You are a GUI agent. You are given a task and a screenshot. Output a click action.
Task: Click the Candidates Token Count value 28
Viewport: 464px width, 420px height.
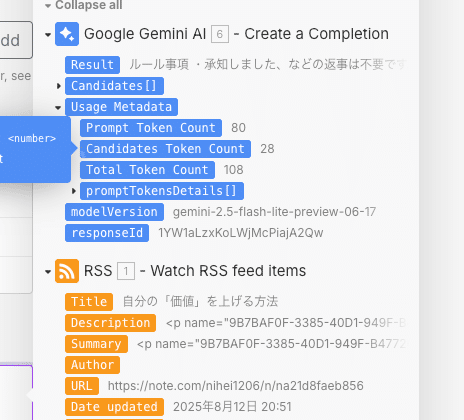[x=267, y=149]
